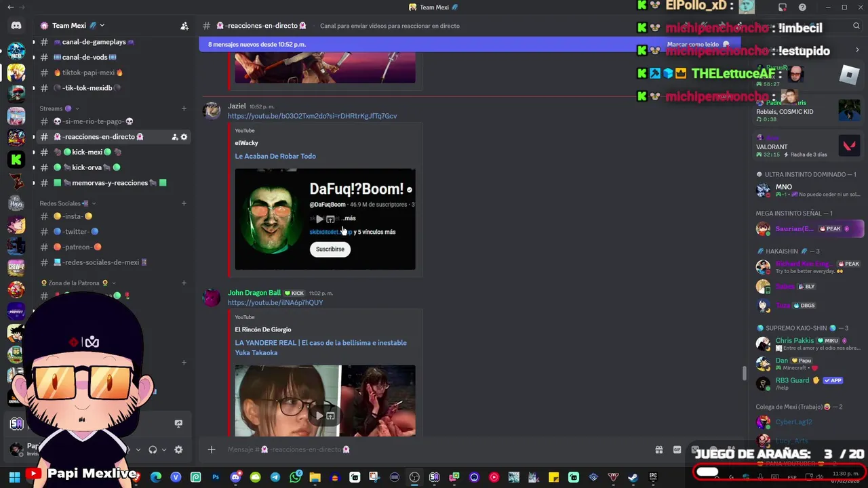This screenshot has height=488, width=868.
Task: Open GIF picker icon in message bar
Action: tap(677, 449)
